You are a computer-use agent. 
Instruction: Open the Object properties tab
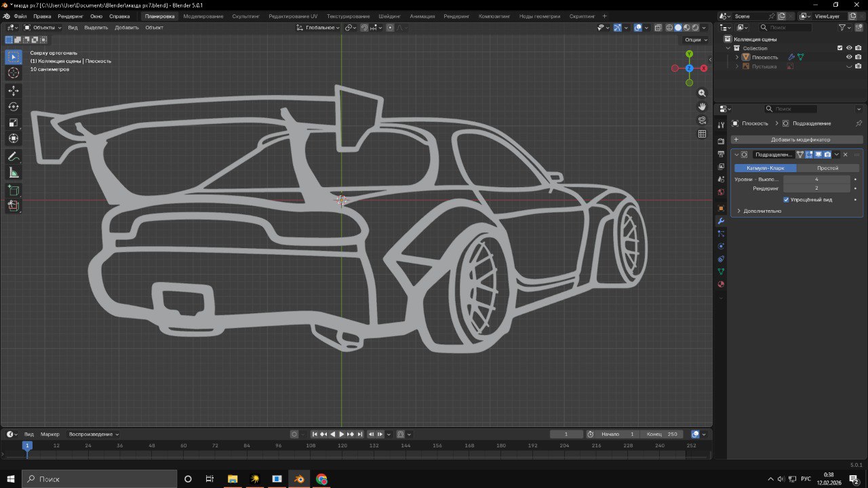coord(722,208)
